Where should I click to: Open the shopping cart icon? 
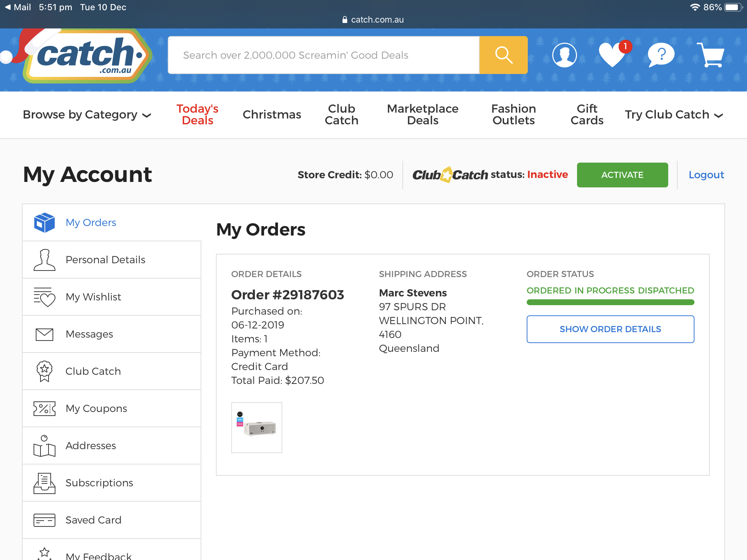pos(711,55)
